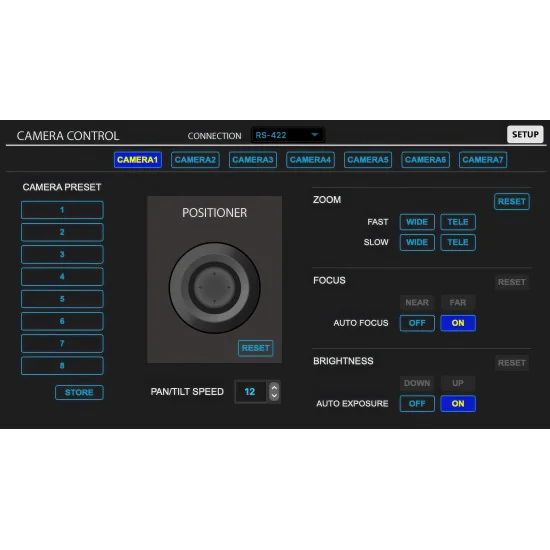Viewport: 550px width, 550px height.
Task: Recall camera preset 1
Action: point(62,210)
